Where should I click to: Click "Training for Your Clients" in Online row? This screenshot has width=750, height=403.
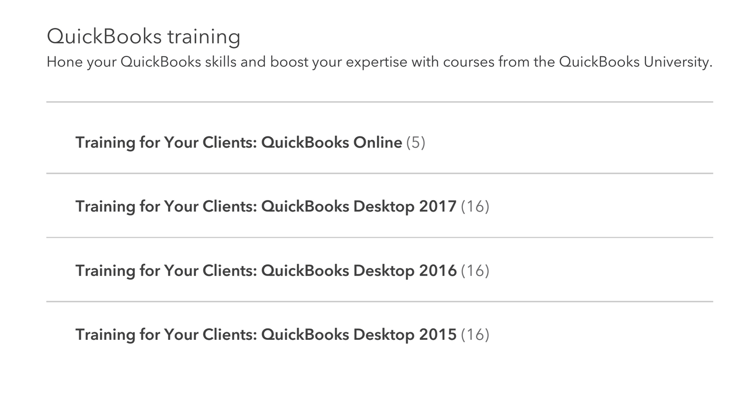point(165,142)
